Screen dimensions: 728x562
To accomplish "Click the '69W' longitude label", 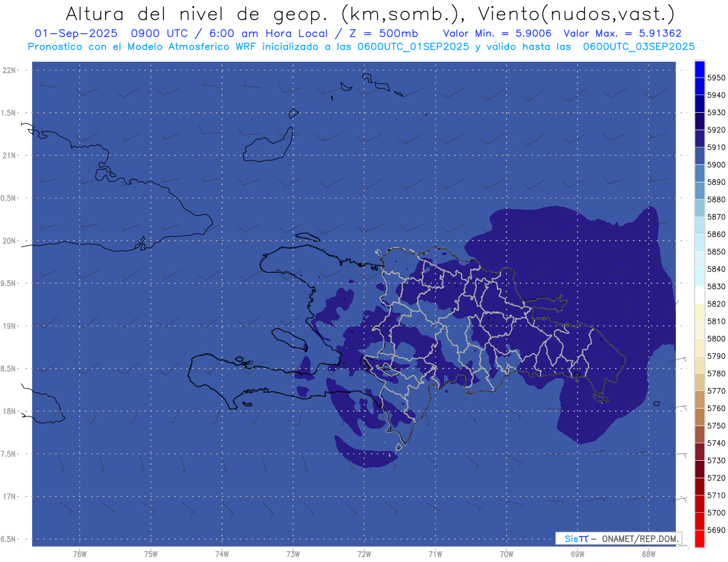I will coord(578,554).
